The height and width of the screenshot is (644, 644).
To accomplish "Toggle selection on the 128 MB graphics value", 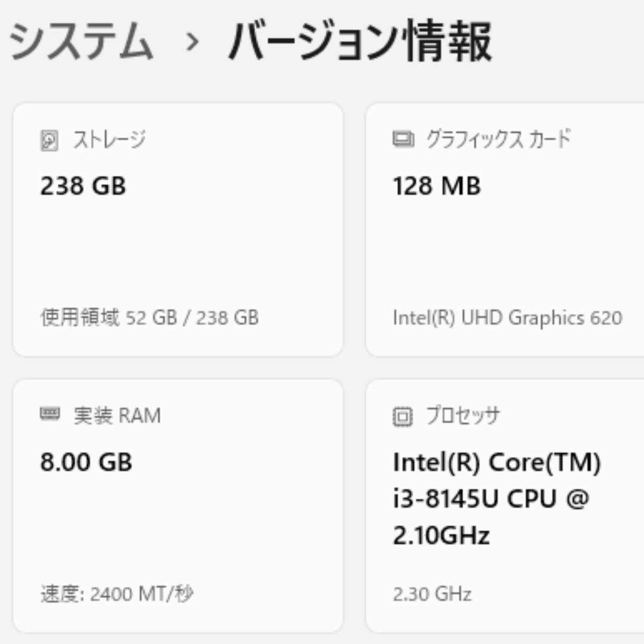I will (x=437, y=187).
